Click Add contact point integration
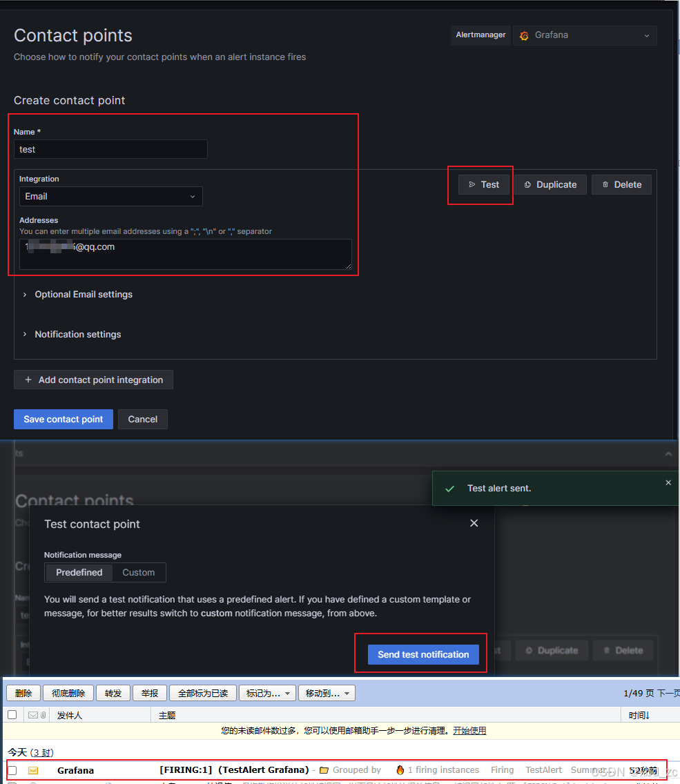 coord(93,380)
